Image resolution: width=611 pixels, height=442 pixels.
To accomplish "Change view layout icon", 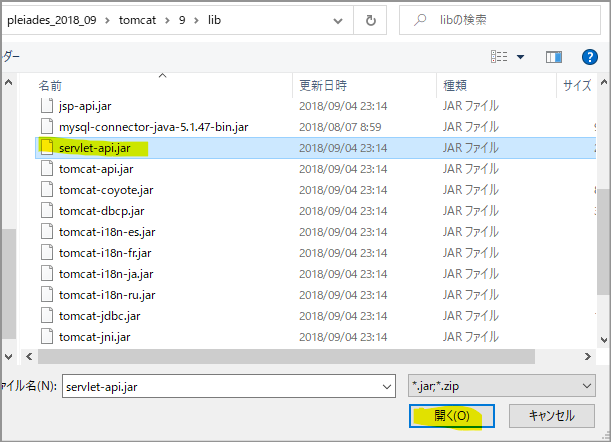I will pyautogui.click(x=499, y=57).
